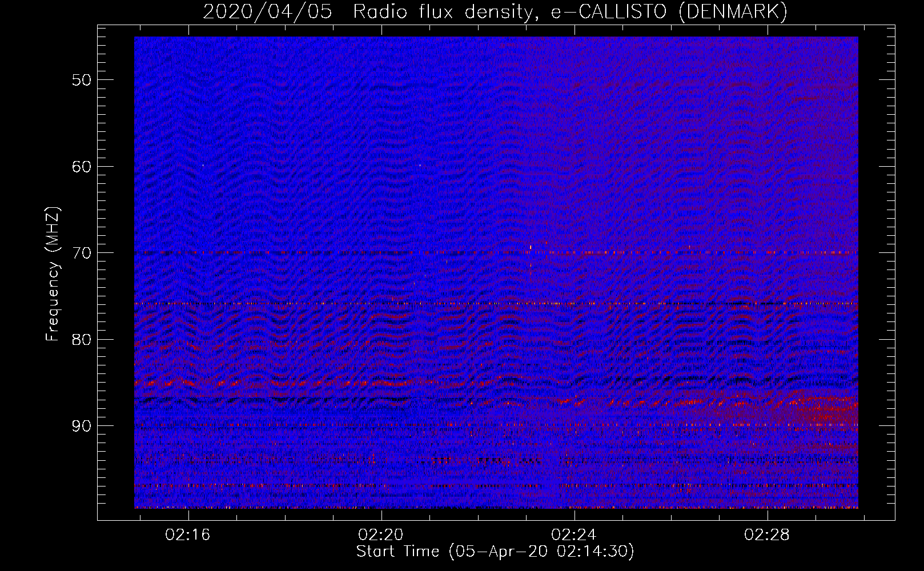Click the 02:24 time tick label
This screenshot has width=924, height=571.
pyautogui.click(x=574, y=534)
